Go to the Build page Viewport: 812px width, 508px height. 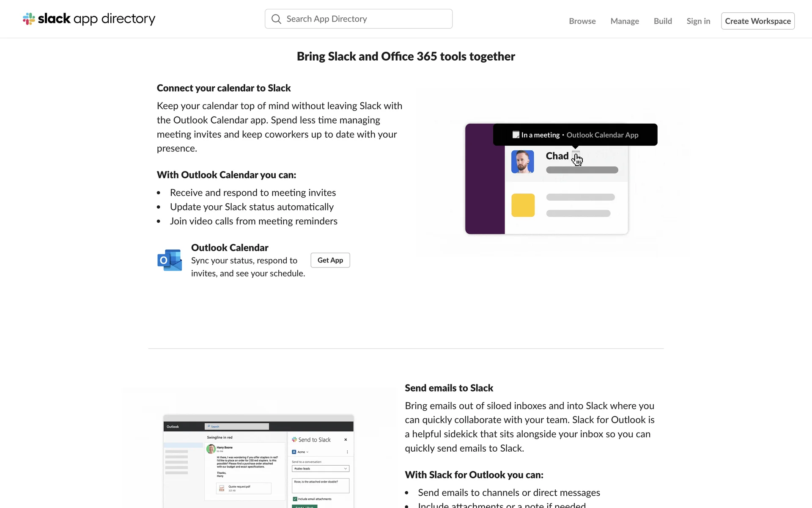[662, 21]
